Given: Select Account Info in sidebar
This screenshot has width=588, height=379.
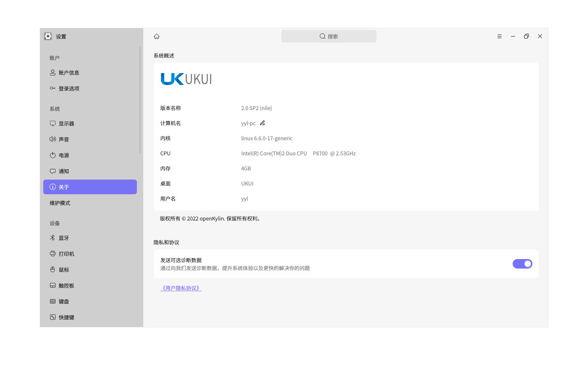Looking at the screenshot, I should (69, 73).
